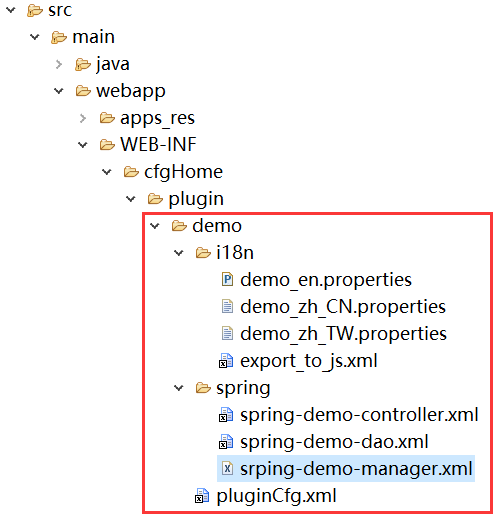Click the export_to_js.xml file icon
This screenshot has width=504, height=514.
[226, 361]
